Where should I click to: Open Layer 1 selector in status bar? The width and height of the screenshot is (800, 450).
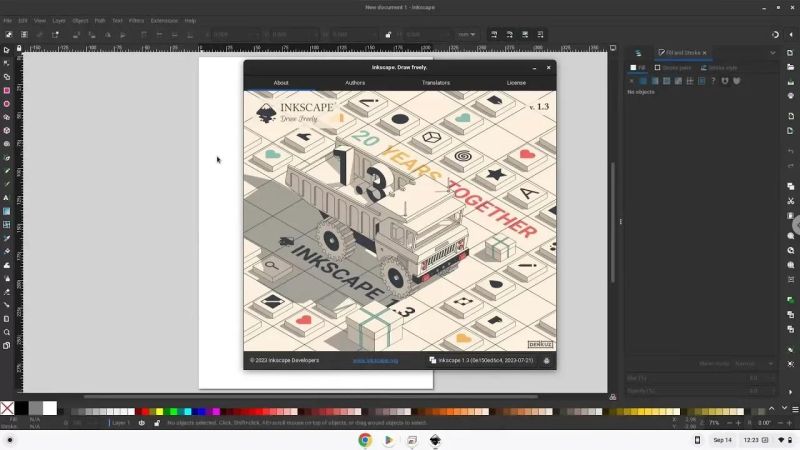tap(121, 423)
